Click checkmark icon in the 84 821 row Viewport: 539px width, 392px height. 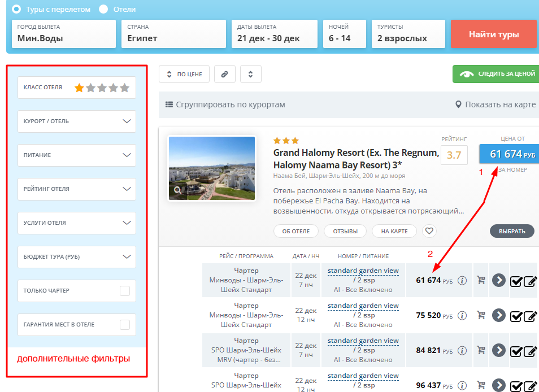(516, 351)
